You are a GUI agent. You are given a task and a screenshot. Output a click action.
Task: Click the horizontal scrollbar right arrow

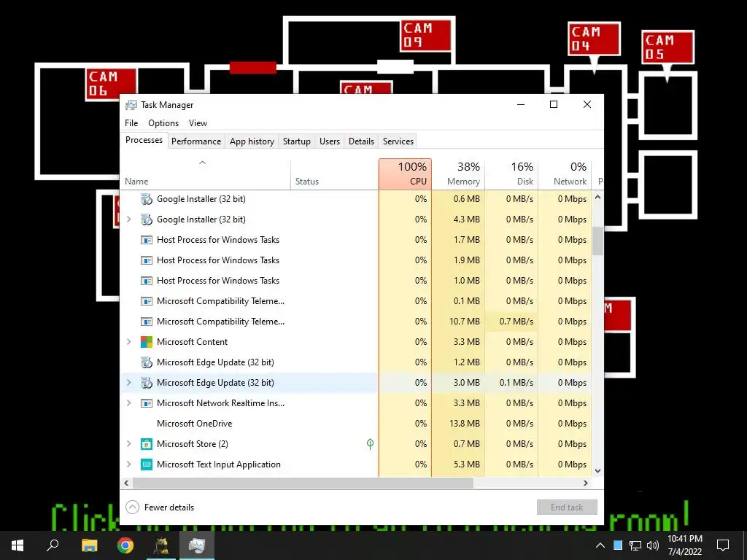pos(586,483)
